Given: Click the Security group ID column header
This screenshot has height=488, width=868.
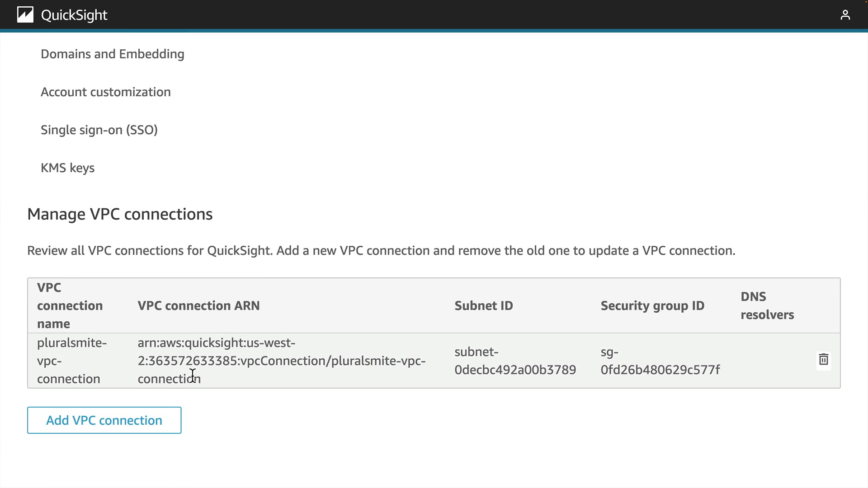Looking at the screenshot, I should (652, 306).
